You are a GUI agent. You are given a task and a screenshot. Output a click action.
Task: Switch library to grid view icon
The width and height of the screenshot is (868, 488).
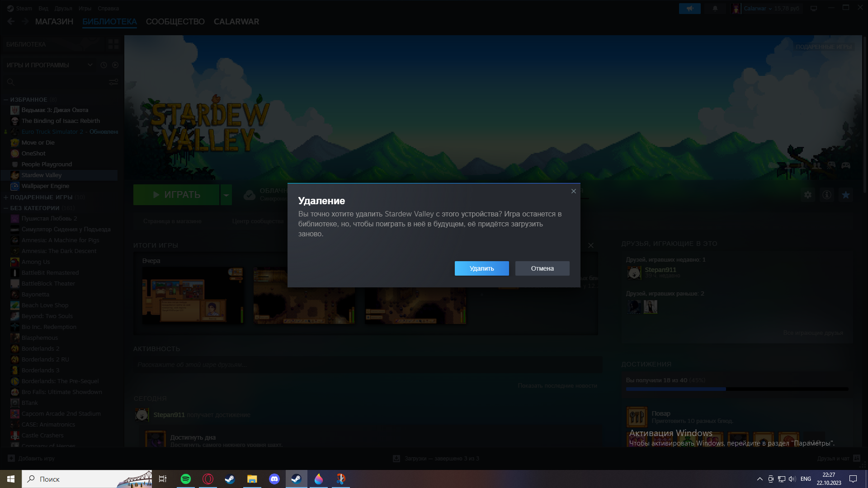(x=113, y=44)
